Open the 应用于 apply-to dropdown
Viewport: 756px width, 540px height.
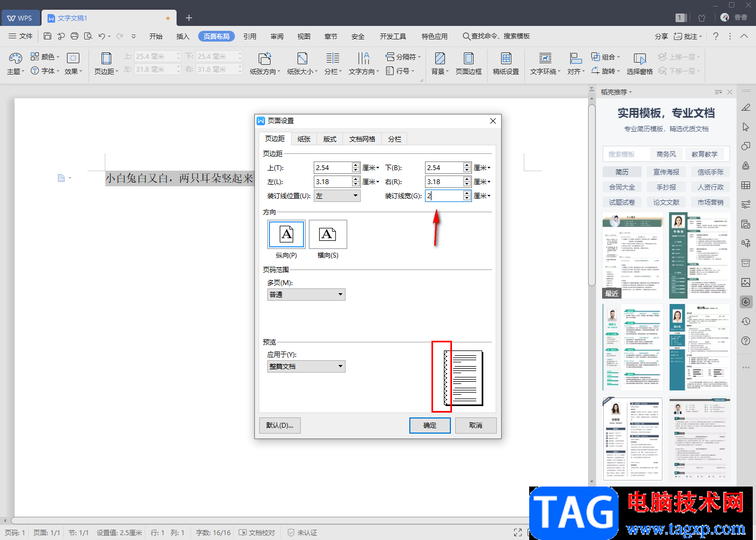click(306, 366)
